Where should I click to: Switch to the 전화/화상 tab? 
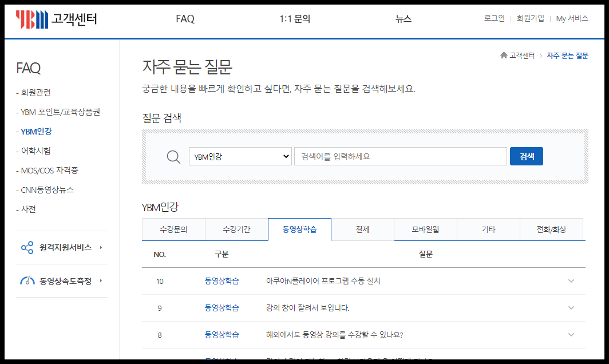pos(551,230)
